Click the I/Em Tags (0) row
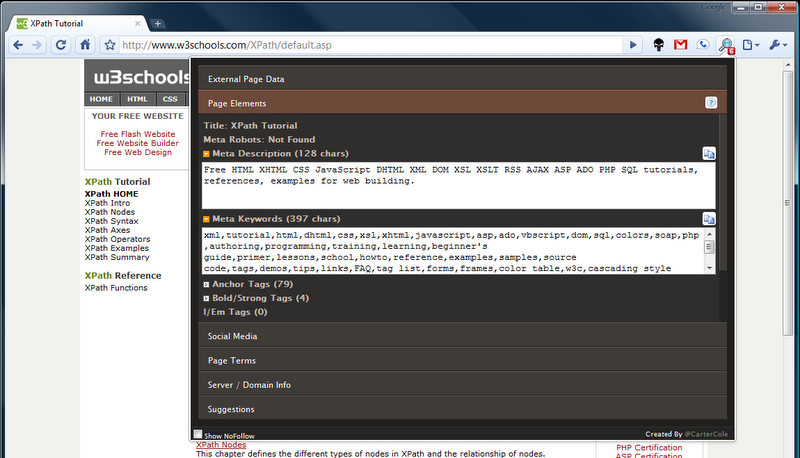 [x=235, y=312]
